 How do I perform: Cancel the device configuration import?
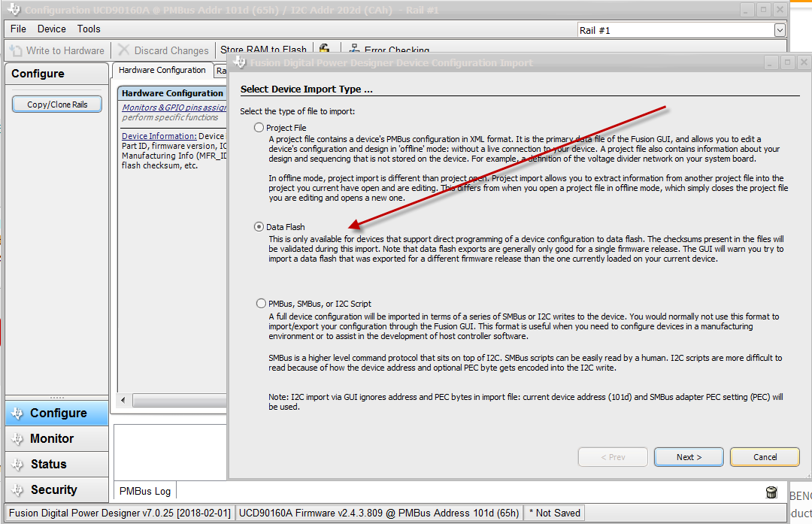tap(765, 457)
